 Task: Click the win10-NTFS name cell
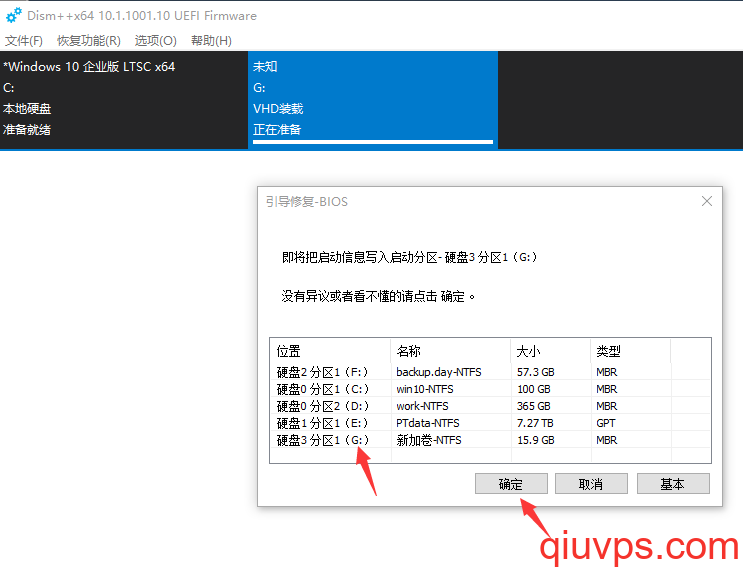click(x=425, y=389)
